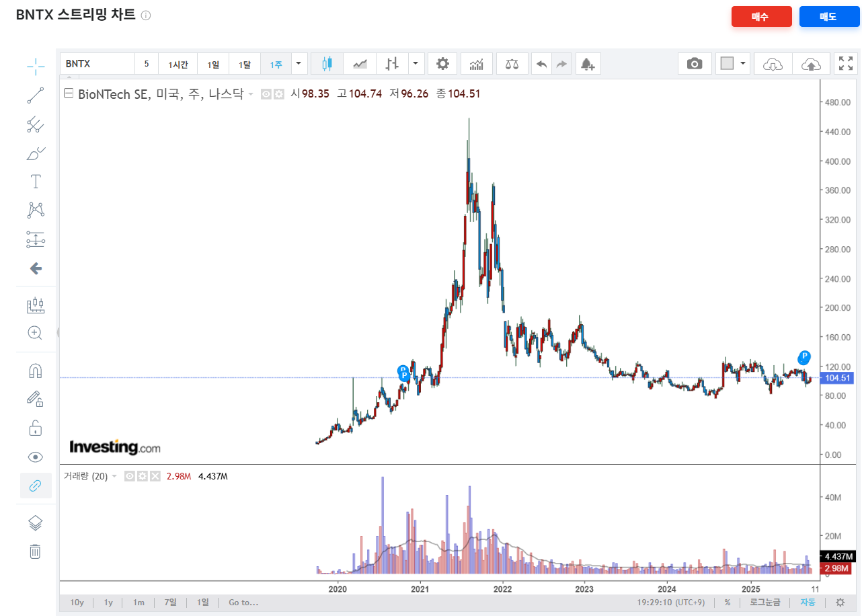
Task: Toggle lock all drawing tools
Action: coord(36,428)
